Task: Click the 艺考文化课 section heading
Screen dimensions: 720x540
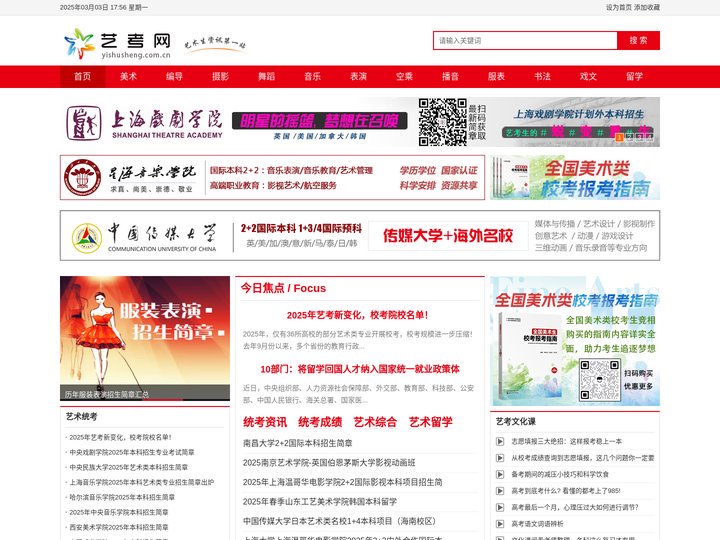Action: pos(516,422)
